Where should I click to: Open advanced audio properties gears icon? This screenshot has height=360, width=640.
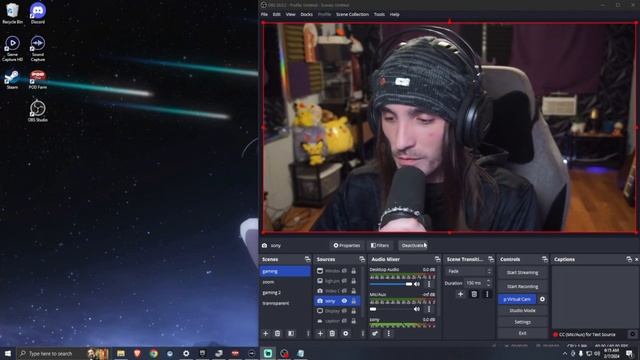(x=375, y=333)
